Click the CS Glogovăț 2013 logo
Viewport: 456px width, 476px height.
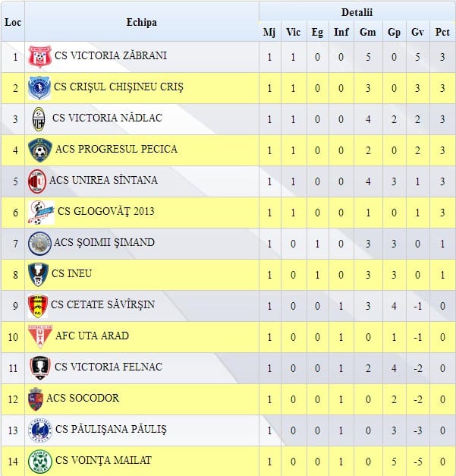coord(41,213)
